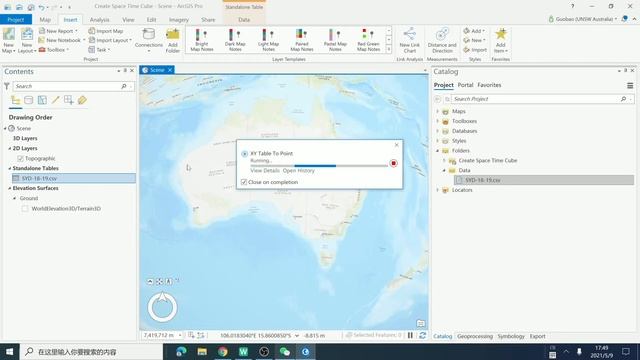Collapse Elevation Surfaces group
The height and width of the screenshot is (360, 640).
coord(10,188)
